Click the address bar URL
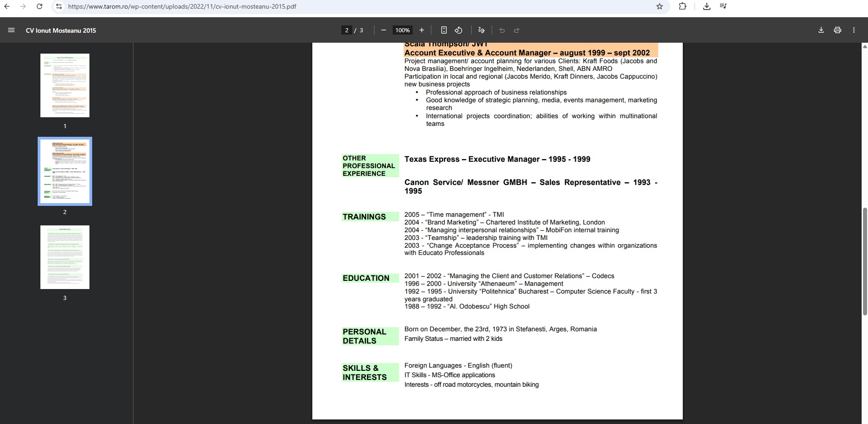Screen dimensions: 868x424 coord(182,6)
